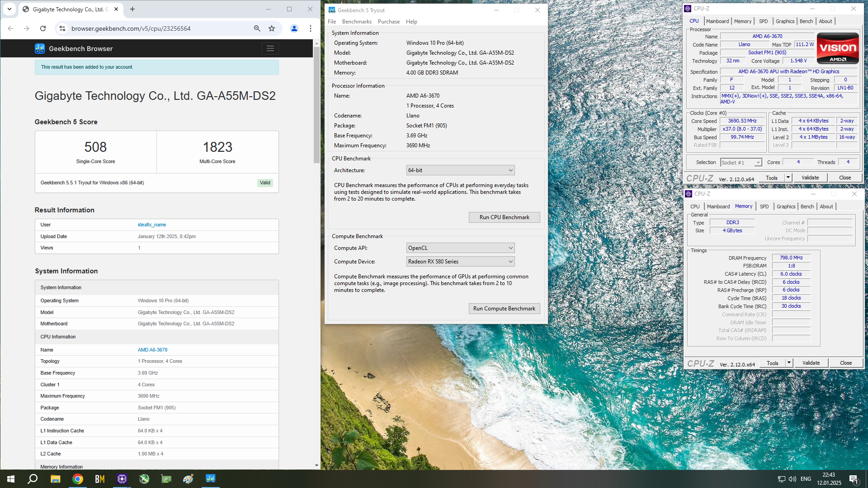Viewport: 868px width, 488px height.
Task: Click Run CPU Benchmark button
Action: point(504,217)
